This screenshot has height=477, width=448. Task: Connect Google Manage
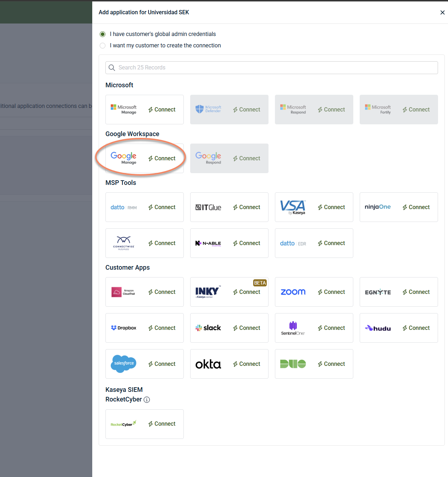point(162,158)
